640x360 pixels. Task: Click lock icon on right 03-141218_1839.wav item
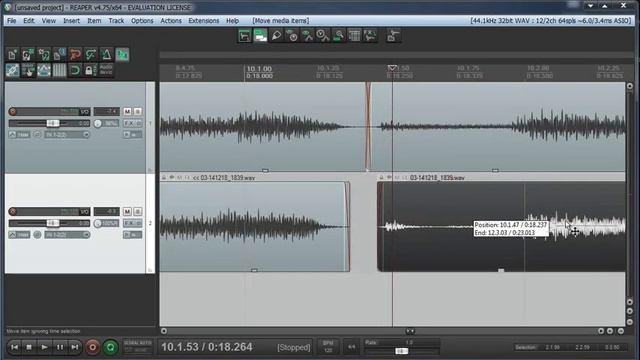click(381, 178)
